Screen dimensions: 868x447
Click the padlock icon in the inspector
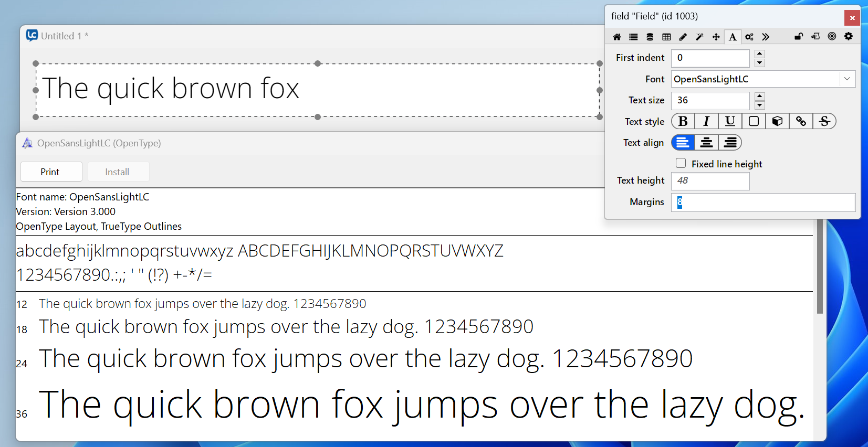pyautogui.click(x=799, y=37)
